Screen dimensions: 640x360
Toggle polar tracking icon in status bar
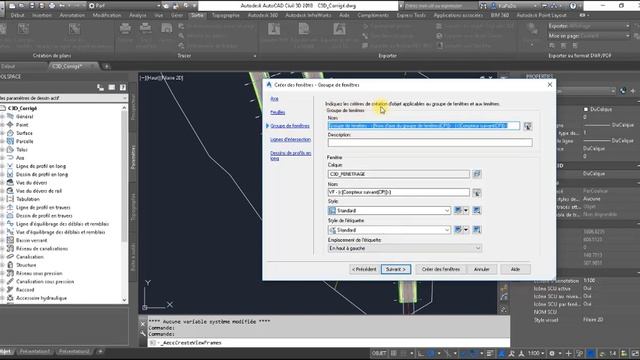431,353
